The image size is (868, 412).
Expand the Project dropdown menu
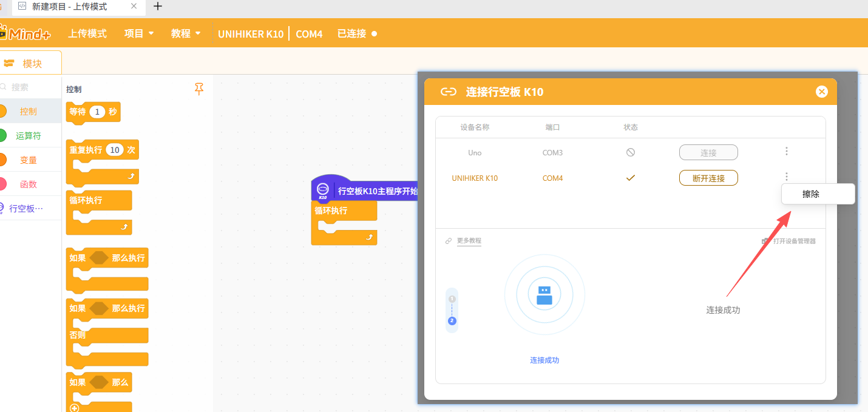click(139, 33)
